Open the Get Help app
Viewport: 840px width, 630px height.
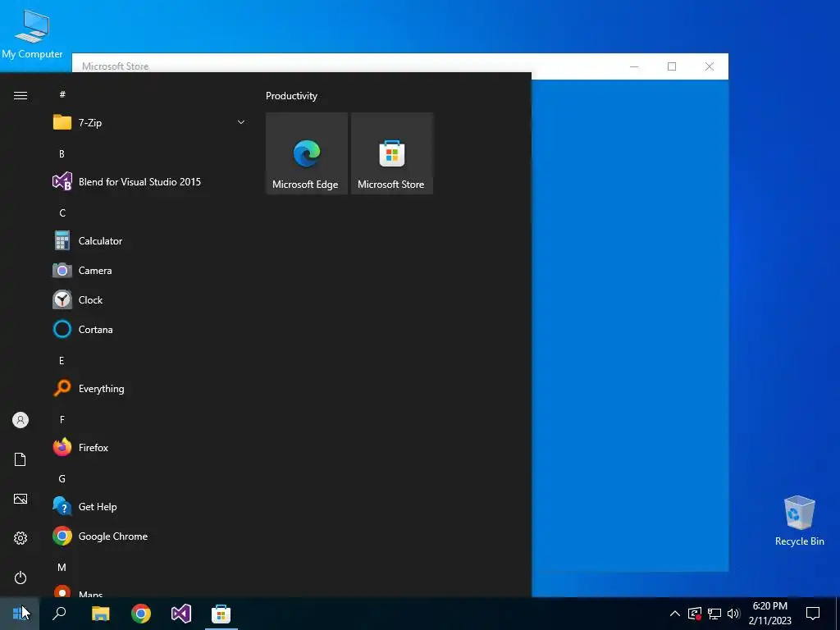(149, 507)
